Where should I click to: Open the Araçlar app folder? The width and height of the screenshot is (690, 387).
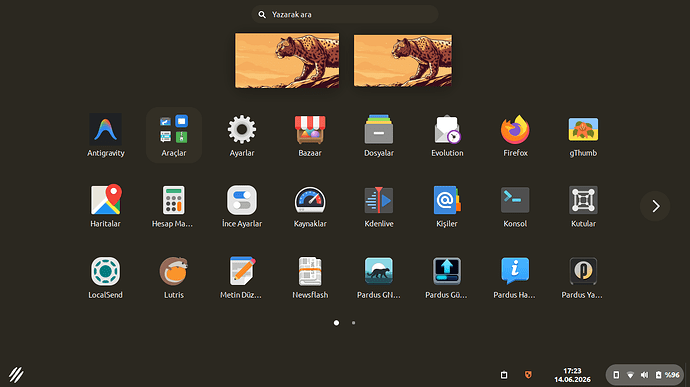pos(174,135)
